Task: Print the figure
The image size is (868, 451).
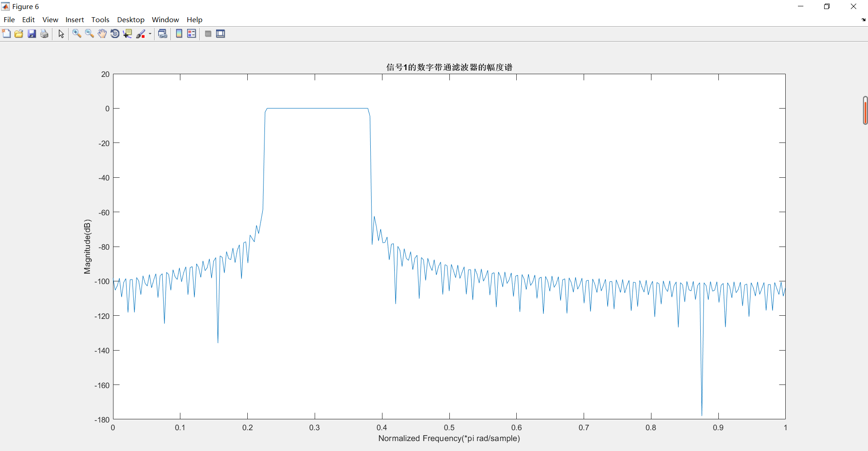Action: [44, 34]
